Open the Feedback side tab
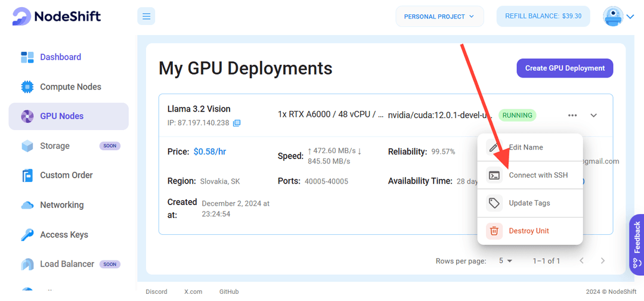This screenshot has height=301, width=644. click(x=637, y=244)
